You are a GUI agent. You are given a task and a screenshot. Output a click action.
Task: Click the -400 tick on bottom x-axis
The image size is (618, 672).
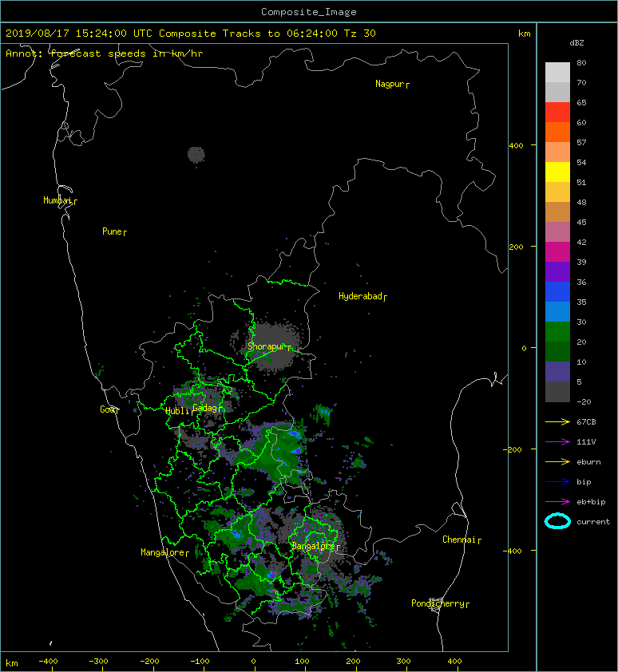click(48, 662)
